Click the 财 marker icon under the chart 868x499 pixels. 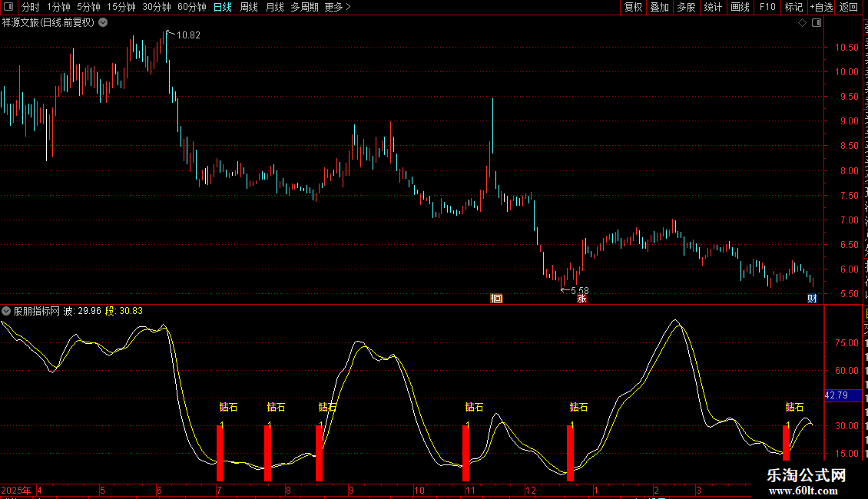point(812,299)
